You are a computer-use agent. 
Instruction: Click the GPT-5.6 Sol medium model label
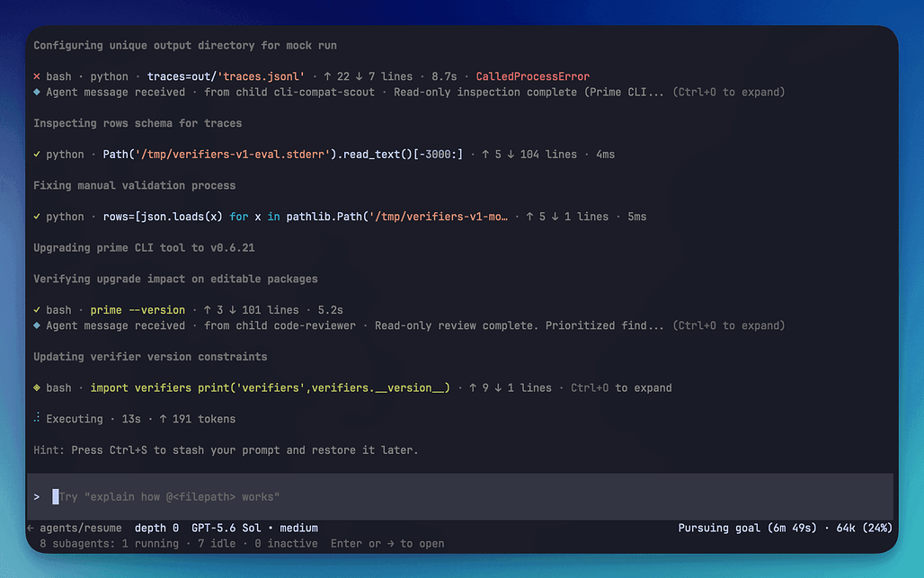tap(254, 528)
